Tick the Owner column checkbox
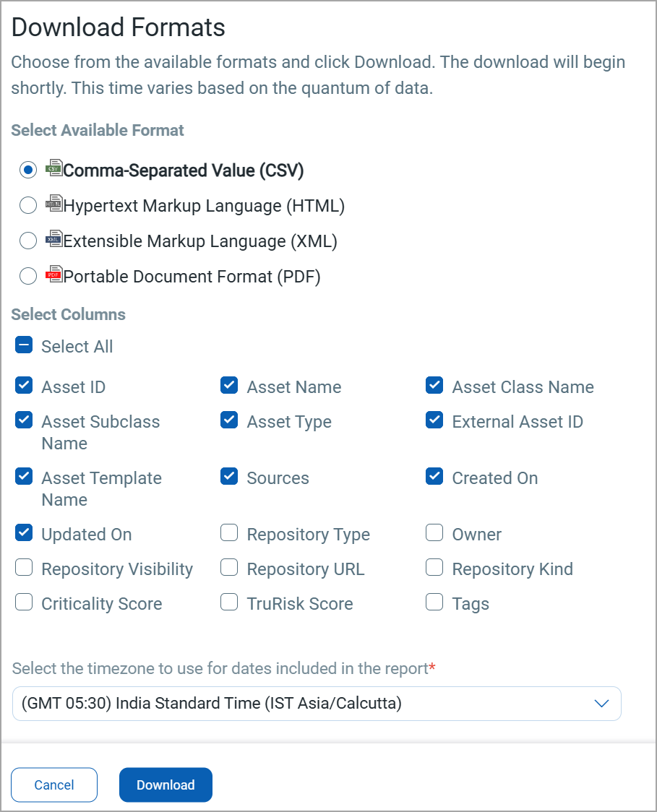 click(x=434, y=533)
